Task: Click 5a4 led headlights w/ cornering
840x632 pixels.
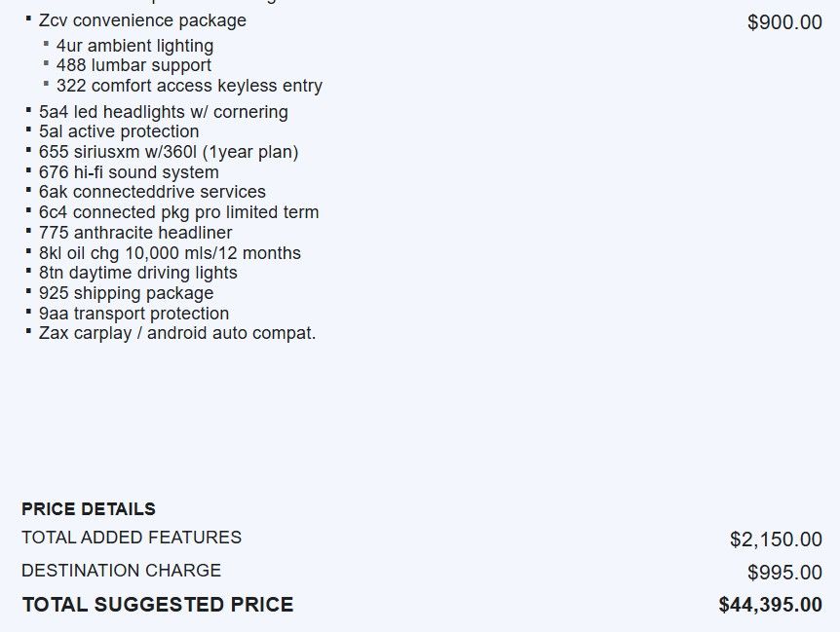Action: 163,112
